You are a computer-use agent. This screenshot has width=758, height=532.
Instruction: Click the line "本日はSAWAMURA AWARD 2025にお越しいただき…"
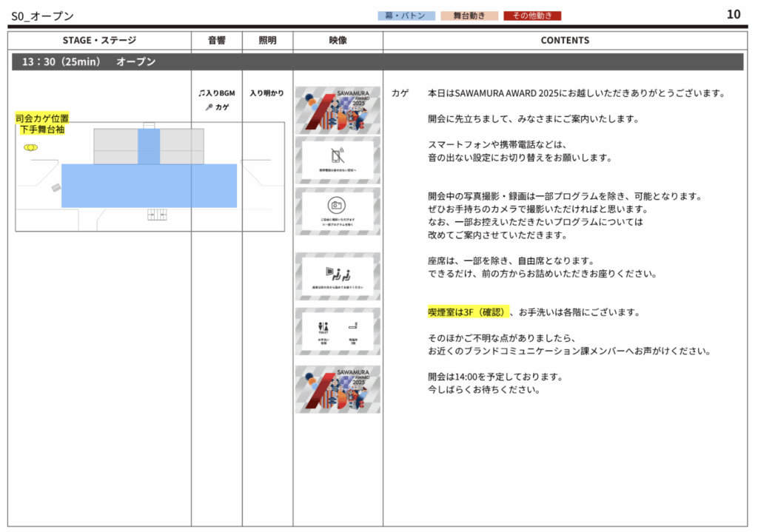[x=577, y=93]
